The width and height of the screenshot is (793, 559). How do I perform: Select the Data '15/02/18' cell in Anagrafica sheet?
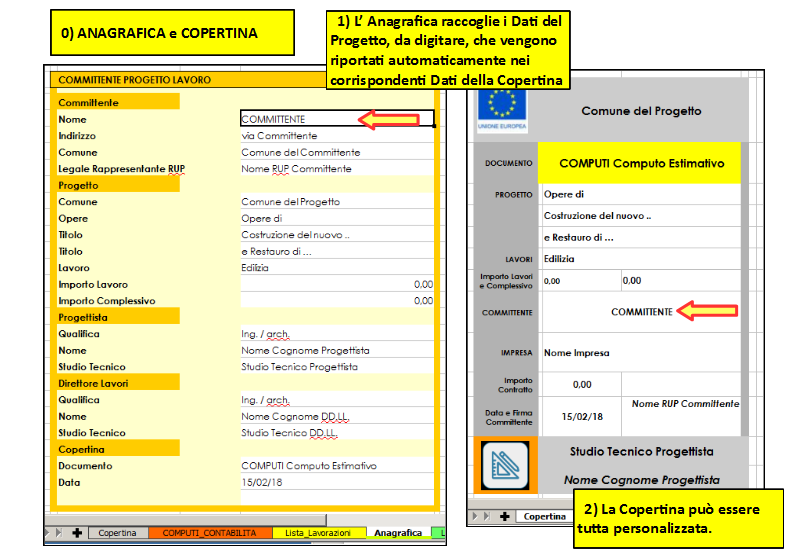pos(337,482)
